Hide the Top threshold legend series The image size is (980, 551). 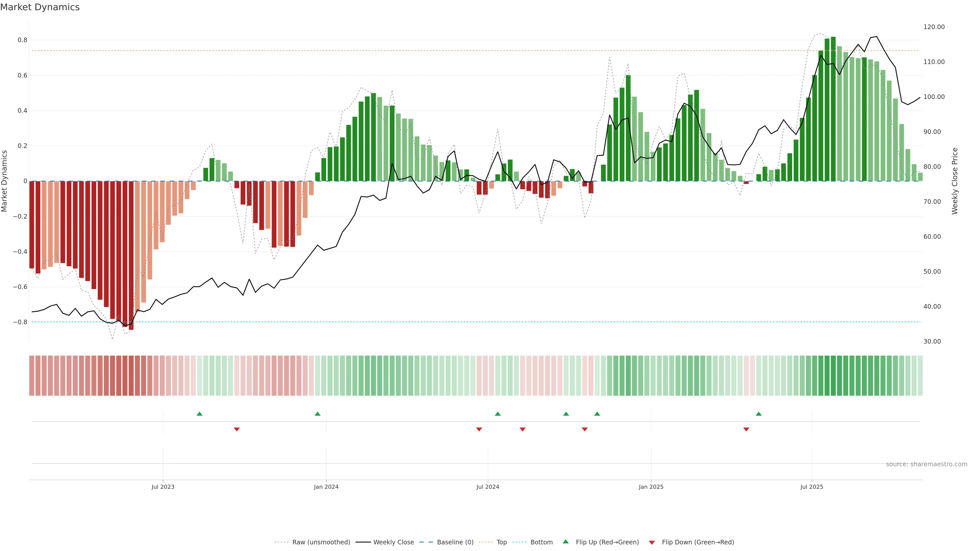click(x=501, y=542)
